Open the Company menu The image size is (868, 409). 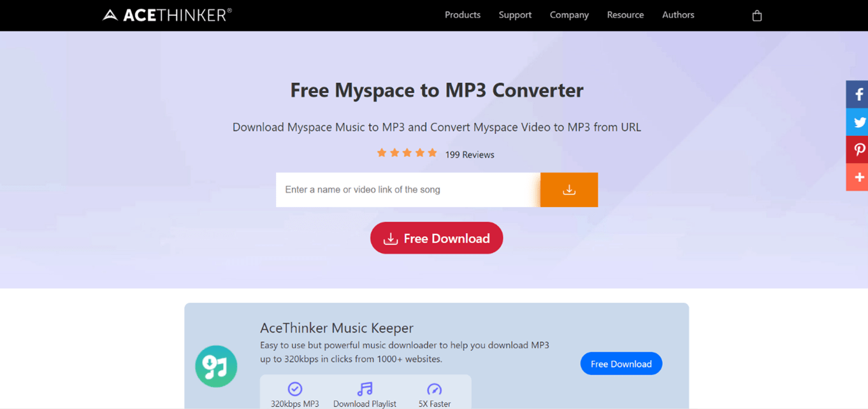coord(569,15)
